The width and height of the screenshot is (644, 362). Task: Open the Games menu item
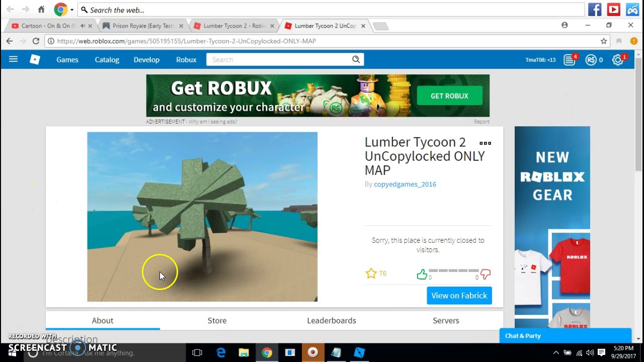67,60
